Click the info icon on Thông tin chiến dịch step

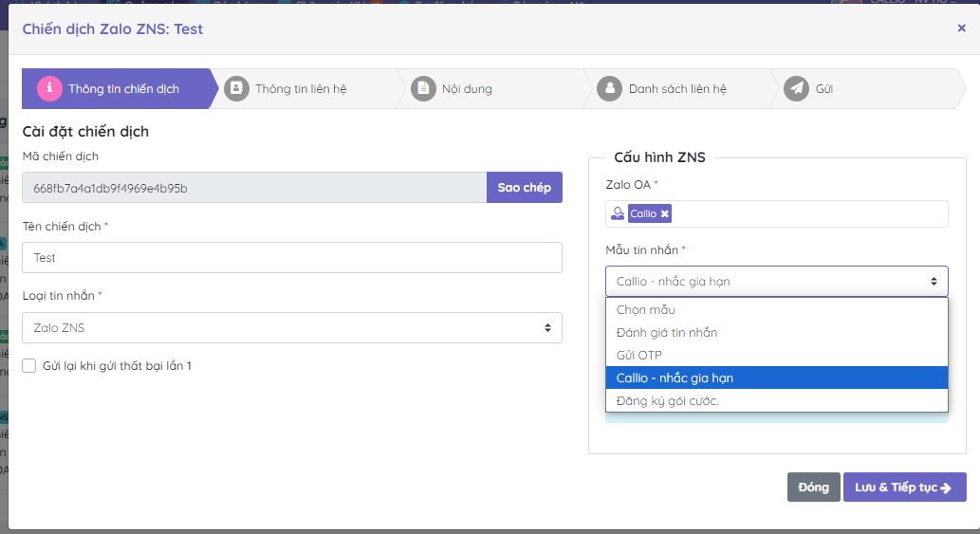click(x=49, y=89)
